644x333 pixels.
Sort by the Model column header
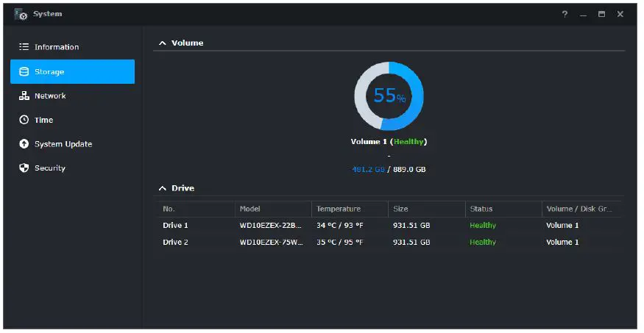pyautogui.click(x=250, y=209)
